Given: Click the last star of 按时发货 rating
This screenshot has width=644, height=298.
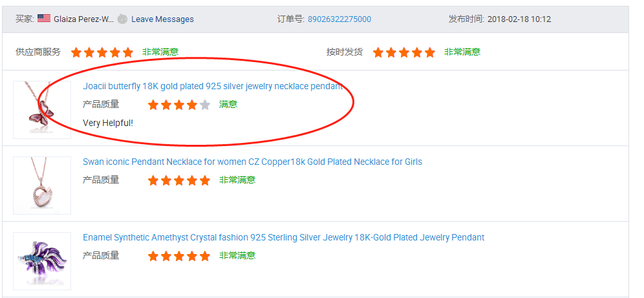Looking at the screenshot, I should coord(430,52).
